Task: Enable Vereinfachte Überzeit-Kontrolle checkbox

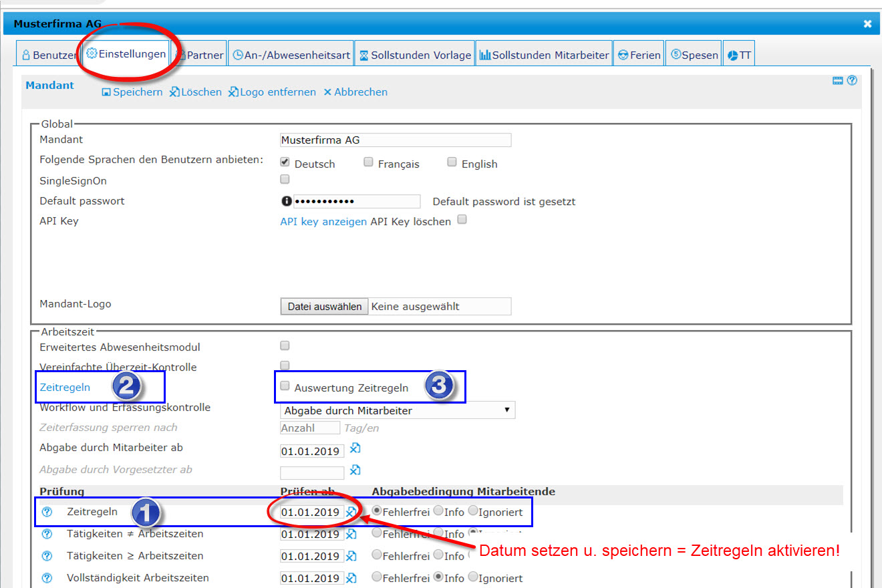Action: (x=285, y=365)
